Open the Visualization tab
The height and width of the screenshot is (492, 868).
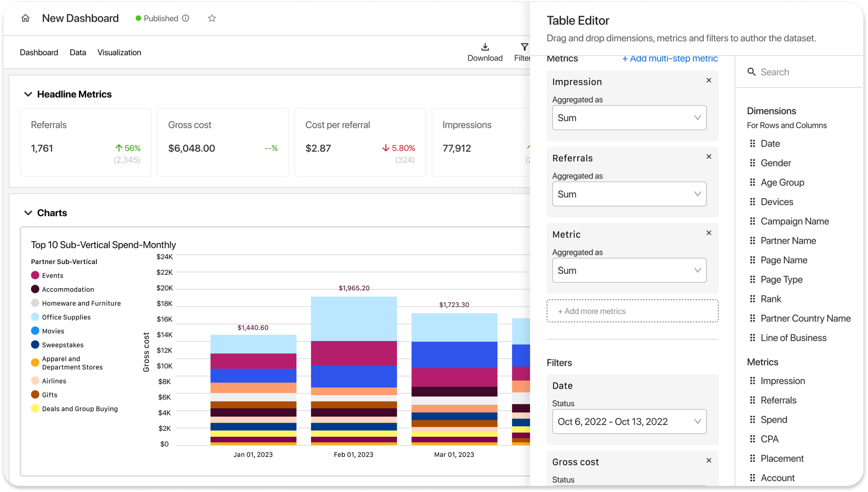119,52
